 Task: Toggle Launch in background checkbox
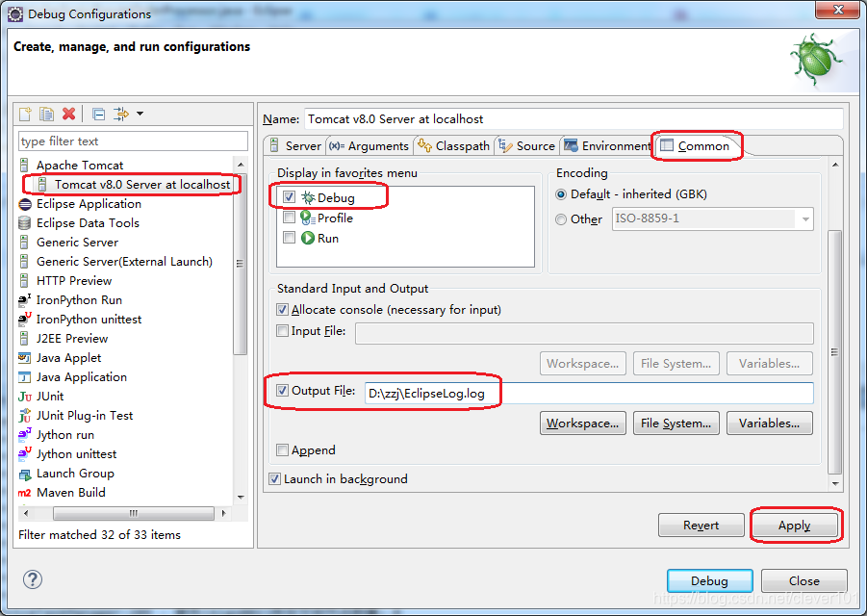click(275, 479)
